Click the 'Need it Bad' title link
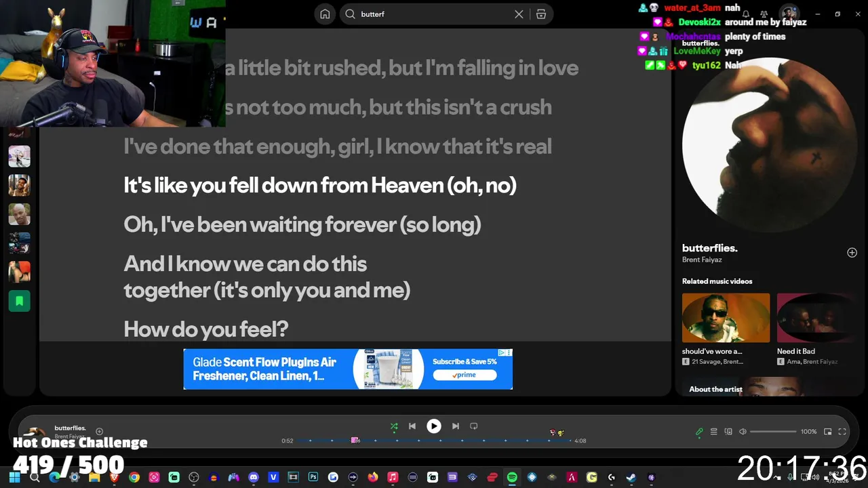868x488 pixels. 796,351
